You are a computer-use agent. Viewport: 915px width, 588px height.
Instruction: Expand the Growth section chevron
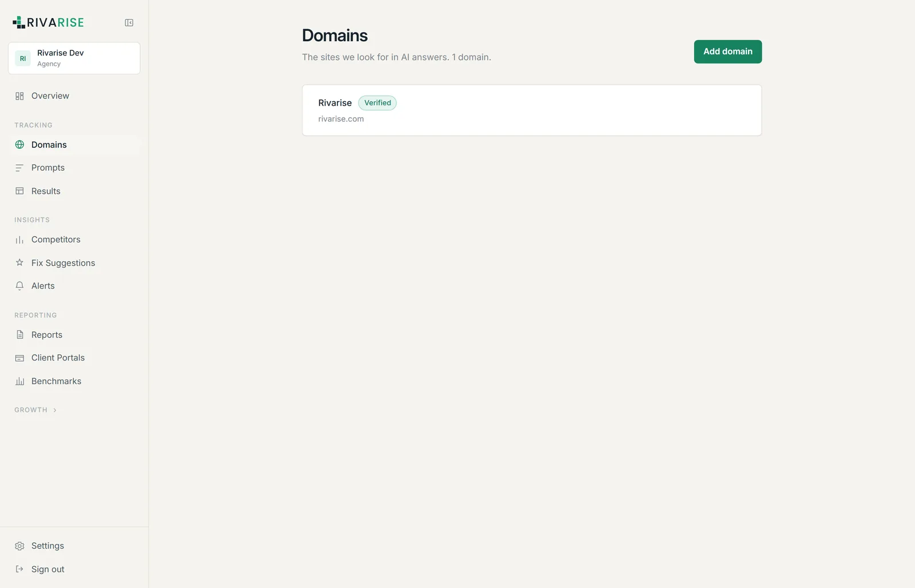click(55, 410)
